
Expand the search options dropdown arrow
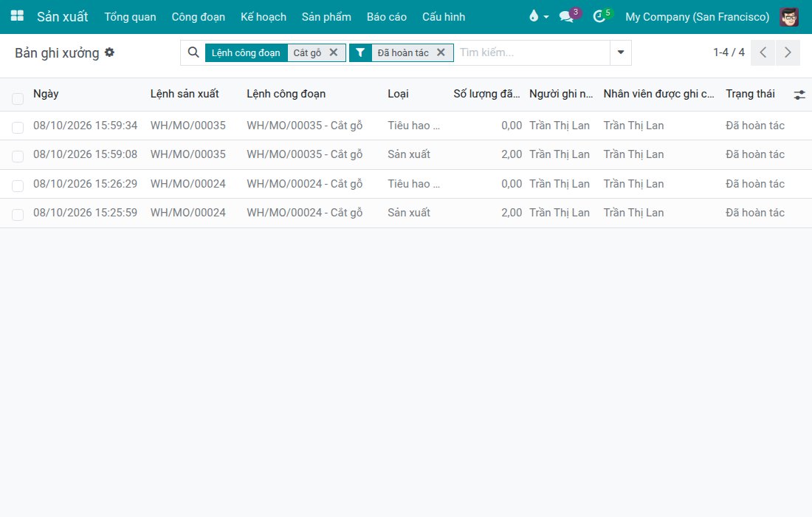pos(620,52)
